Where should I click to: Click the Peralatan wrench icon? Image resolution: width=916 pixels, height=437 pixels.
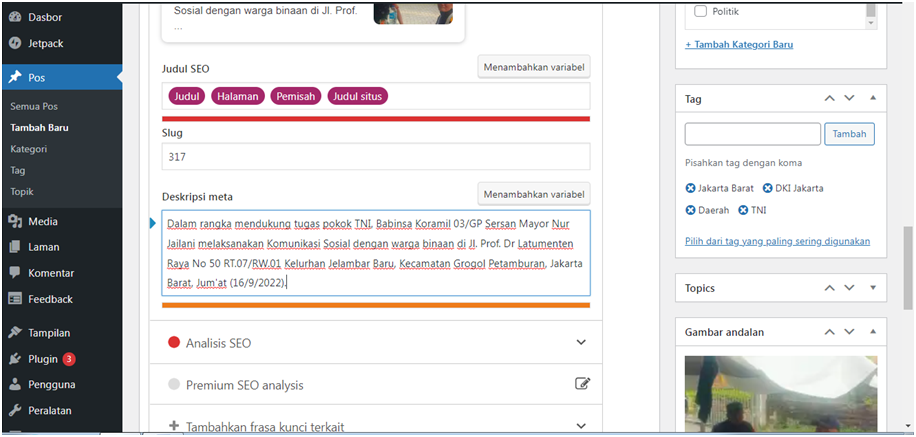[15, 410]
